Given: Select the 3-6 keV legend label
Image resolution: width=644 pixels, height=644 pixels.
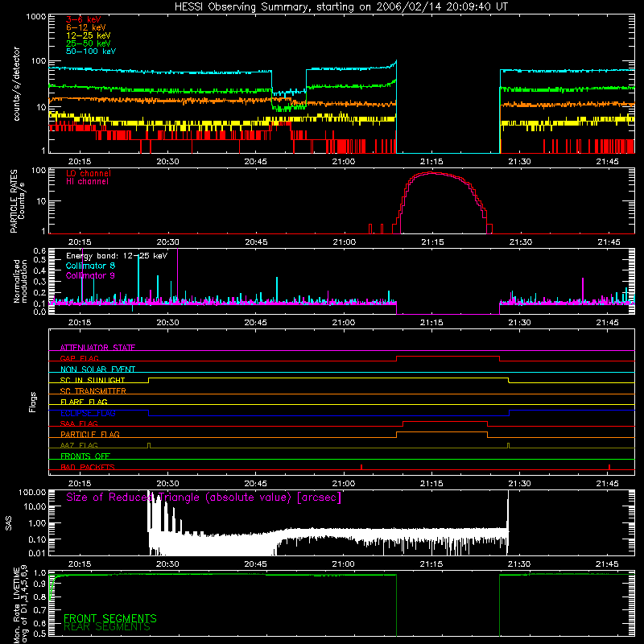Looking at the screenshot, I should point(84,19).
